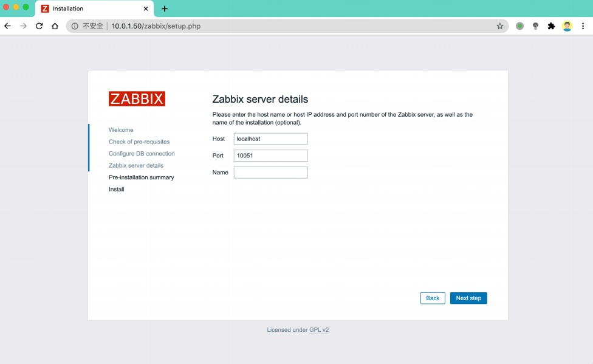Open the Chrome three-dot menu
593x364 pixels.
point(583,26)
